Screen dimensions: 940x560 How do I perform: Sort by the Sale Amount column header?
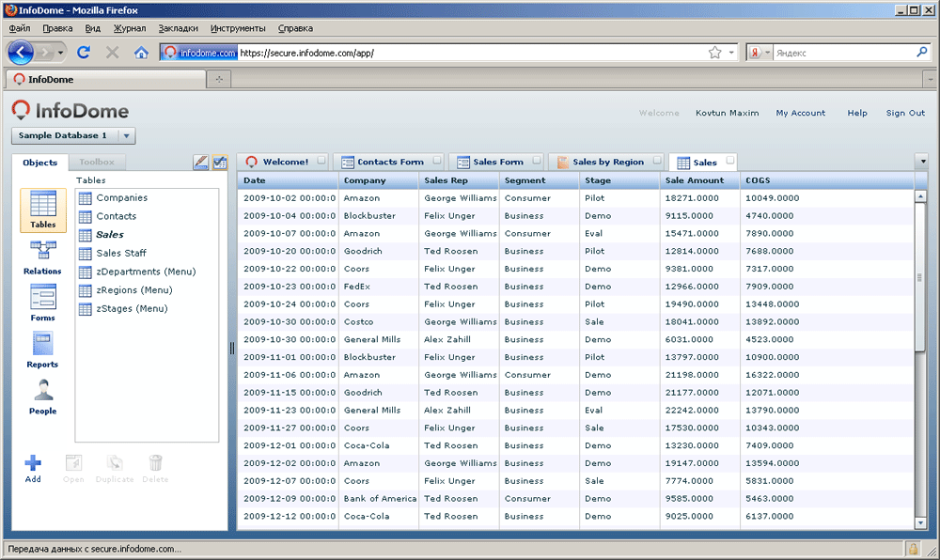(x=699, y=180)
